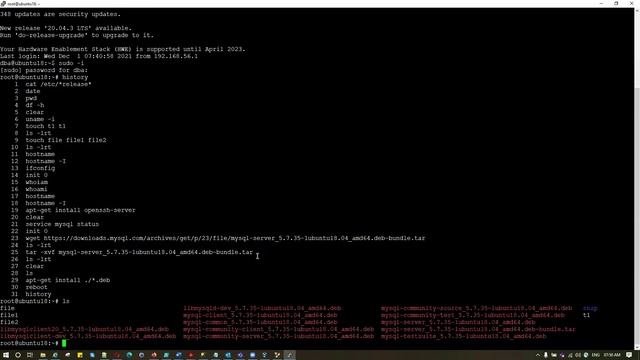Click history line 'uname -i'

40,119
